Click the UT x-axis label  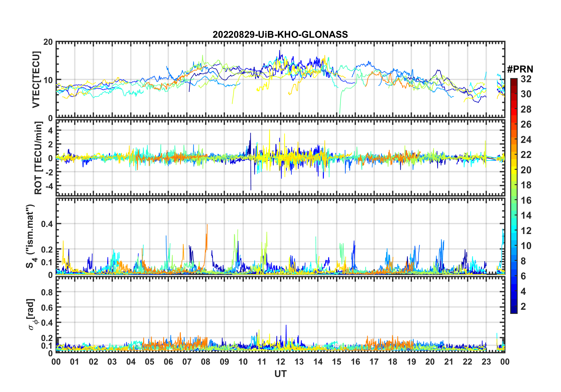point(280,374)
